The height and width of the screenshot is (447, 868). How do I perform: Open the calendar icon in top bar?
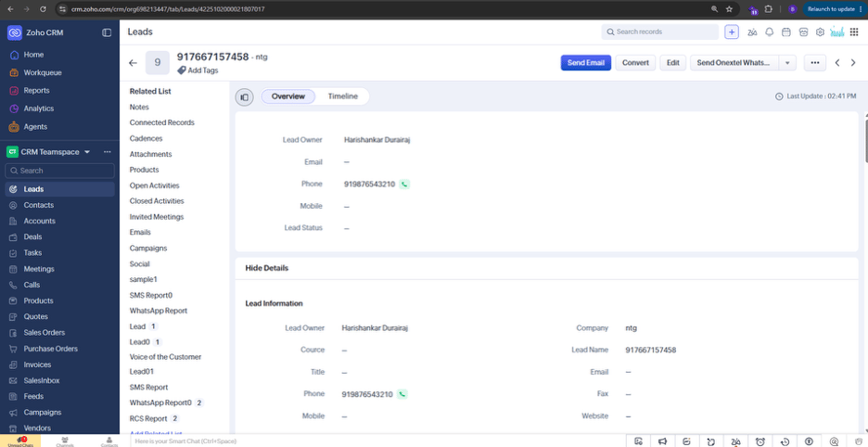(x=785, y=32)
